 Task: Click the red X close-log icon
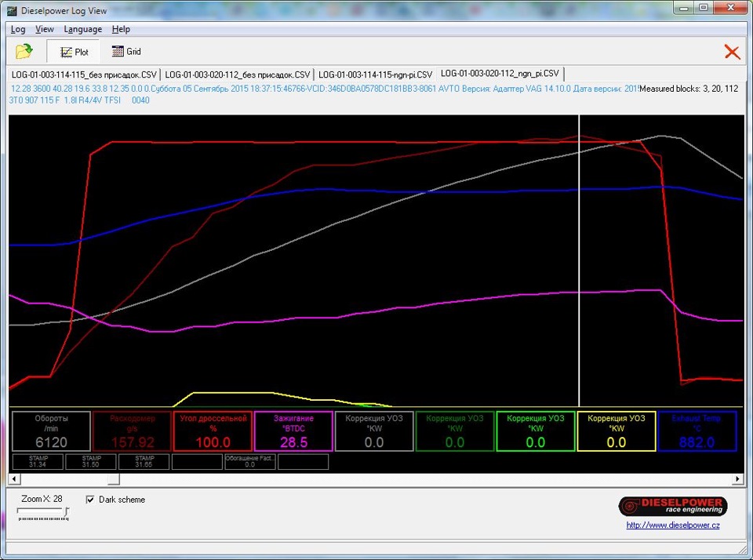731,52
